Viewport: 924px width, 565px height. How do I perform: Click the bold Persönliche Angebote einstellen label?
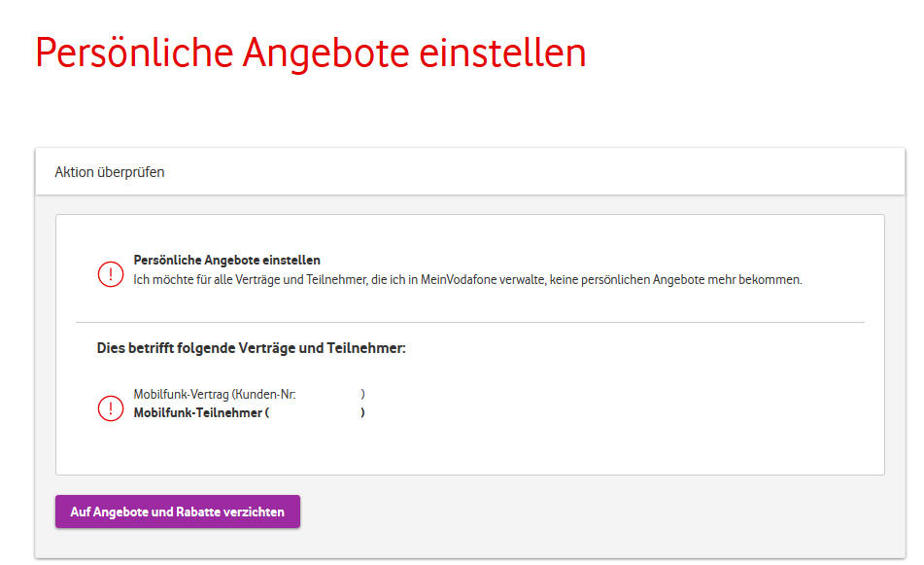coord(226,261)
